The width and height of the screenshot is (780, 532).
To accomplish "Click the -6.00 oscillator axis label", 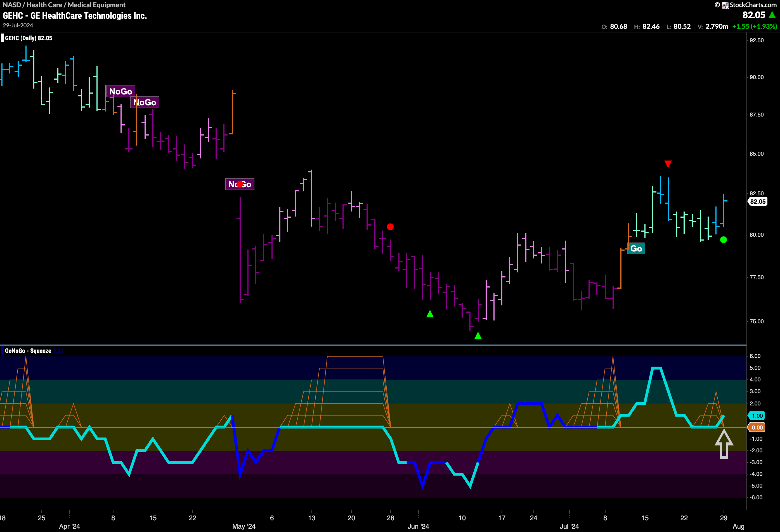I will (x=756, y=497).
